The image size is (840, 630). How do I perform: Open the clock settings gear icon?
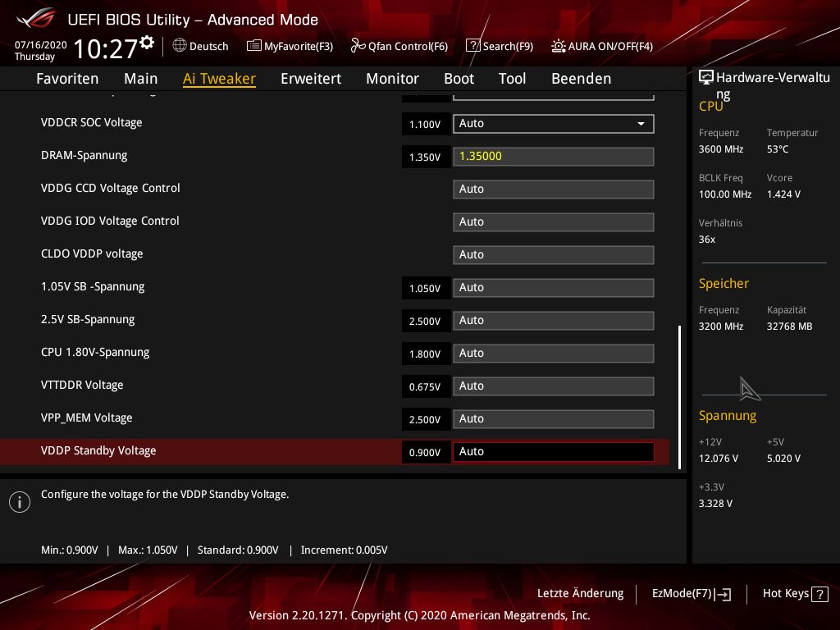147,43
